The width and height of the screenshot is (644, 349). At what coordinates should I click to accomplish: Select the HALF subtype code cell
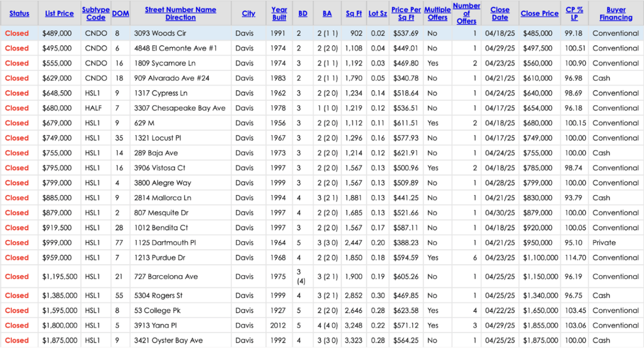[x=94, y=108]
